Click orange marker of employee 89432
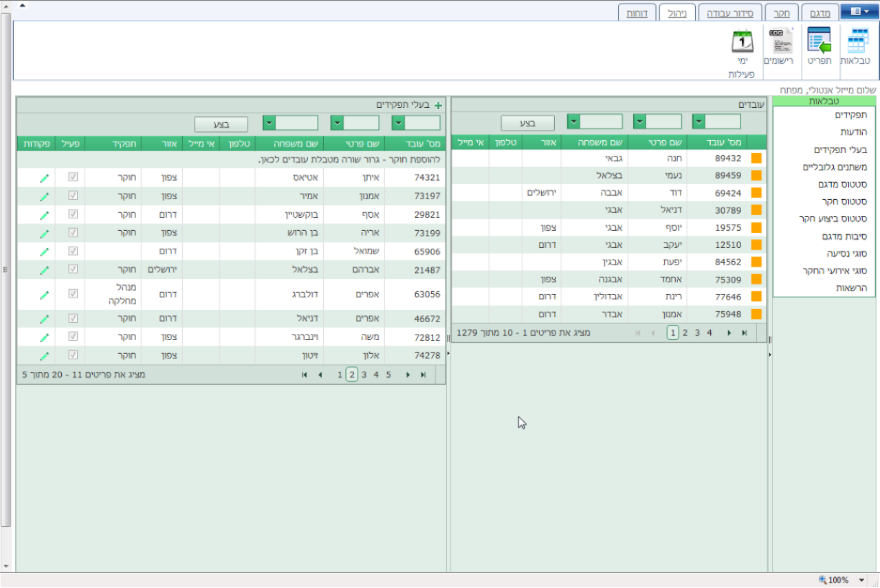 coord(756,158)
